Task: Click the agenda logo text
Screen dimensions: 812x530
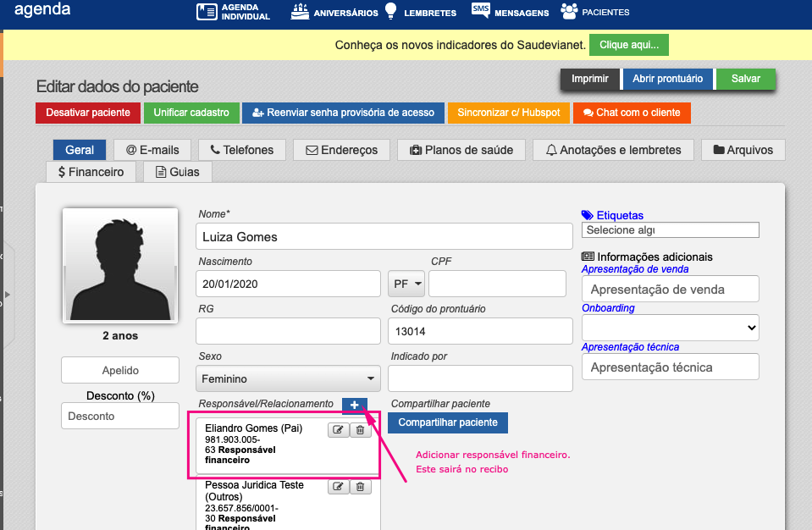Action: tap(42, 9)
